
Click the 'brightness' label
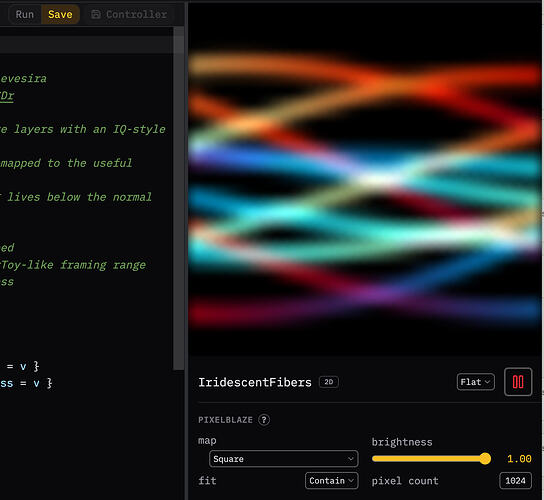click(402, 442)
